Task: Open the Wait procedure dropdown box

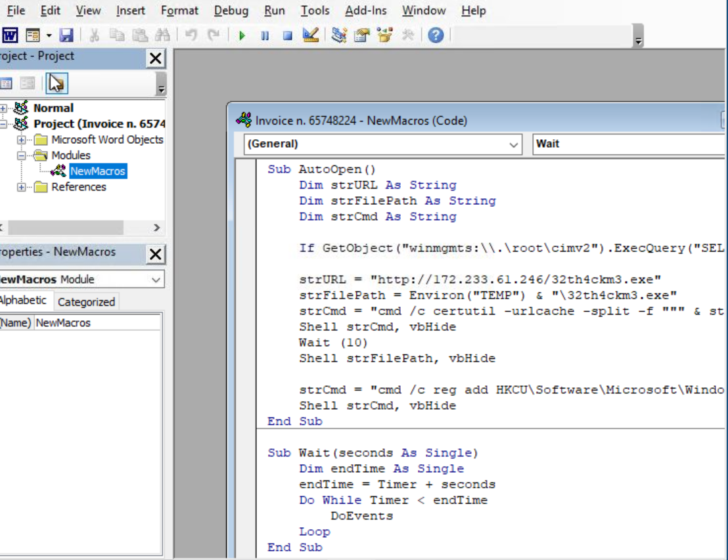Action: pyautogui.click(x=629, y=144)
